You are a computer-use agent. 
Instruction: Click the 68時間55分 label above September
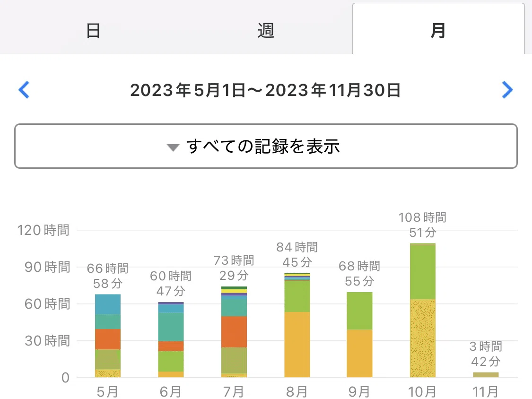click(359, 273)
